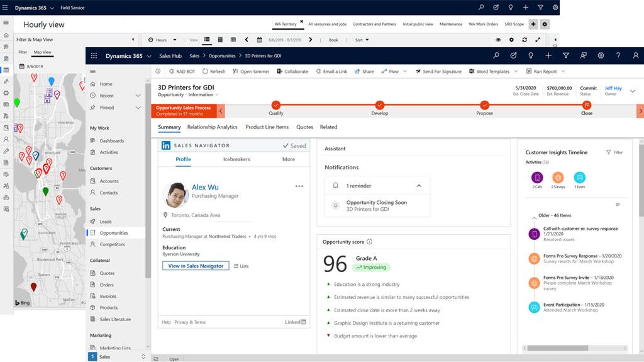The image size is (644, 362).
Task: Click the Develop stage marker in the process bar
Action: [379, 105]
